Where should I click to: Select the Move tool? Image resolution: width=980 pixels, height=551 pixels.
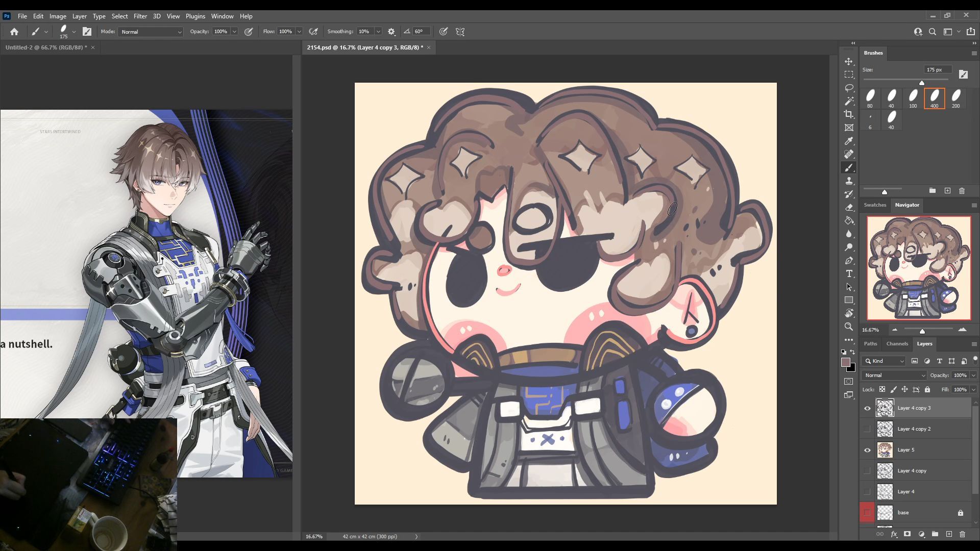849,61
